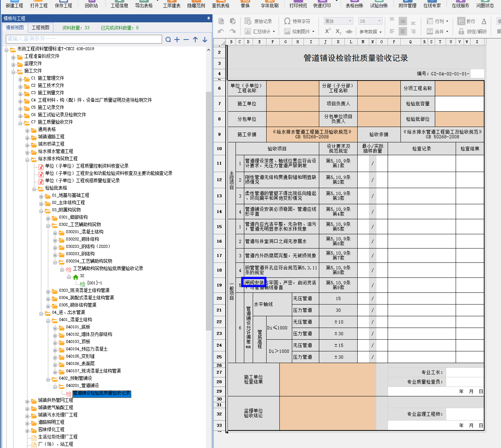This screenshot has height=448, width=501.
Task: Set vertical align middle
Action: (403, 21)
